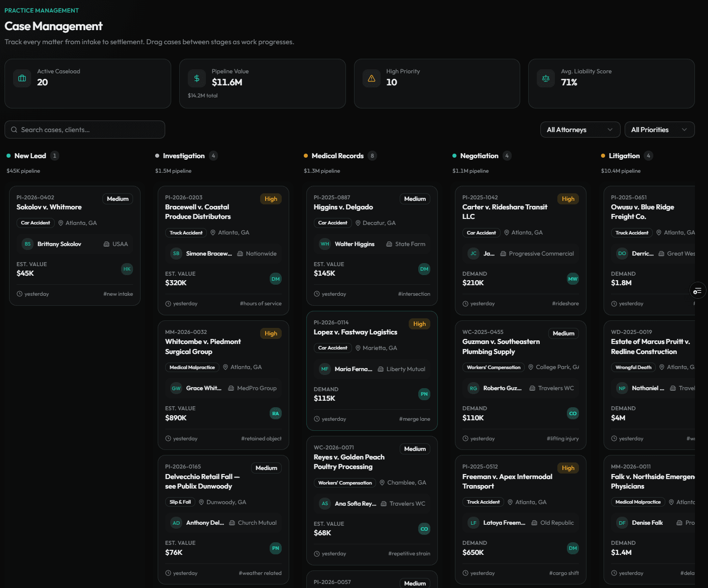Click case ID PI-2025-0887

pos(332,197)
